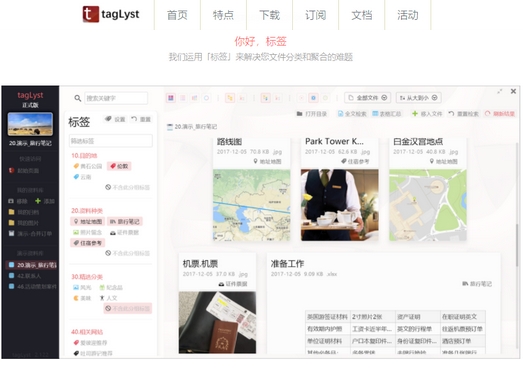Click the 表格汇总 button
Screen dimensions: 523x375
pyautogui.click(x=387, y=114)
